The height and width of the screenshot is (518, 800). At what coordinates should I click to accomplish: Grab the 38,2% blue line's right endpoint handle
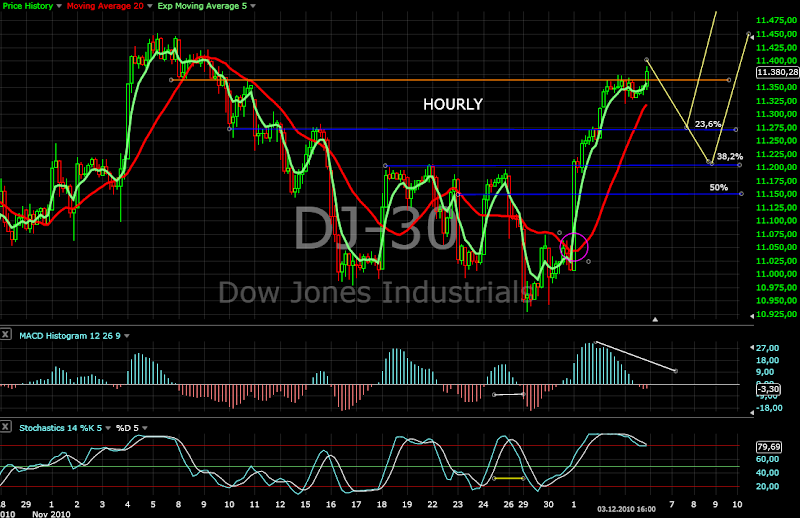740,165
